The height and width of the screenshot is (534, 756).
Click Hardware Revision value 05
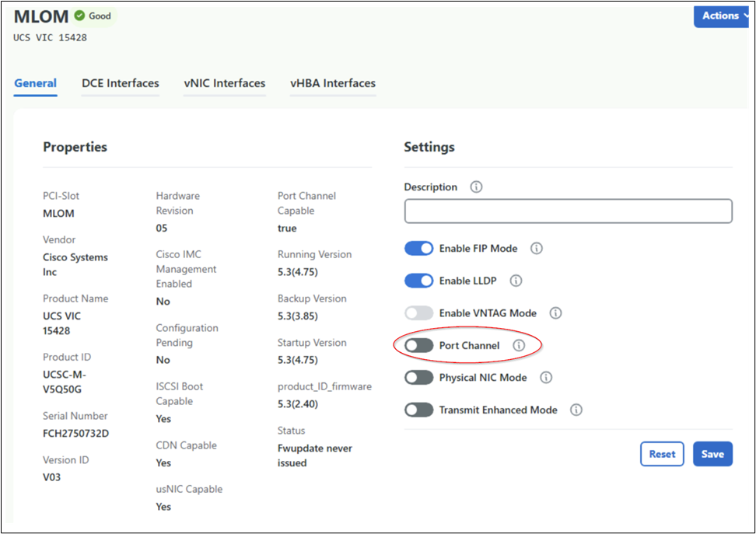pos(162,228)
